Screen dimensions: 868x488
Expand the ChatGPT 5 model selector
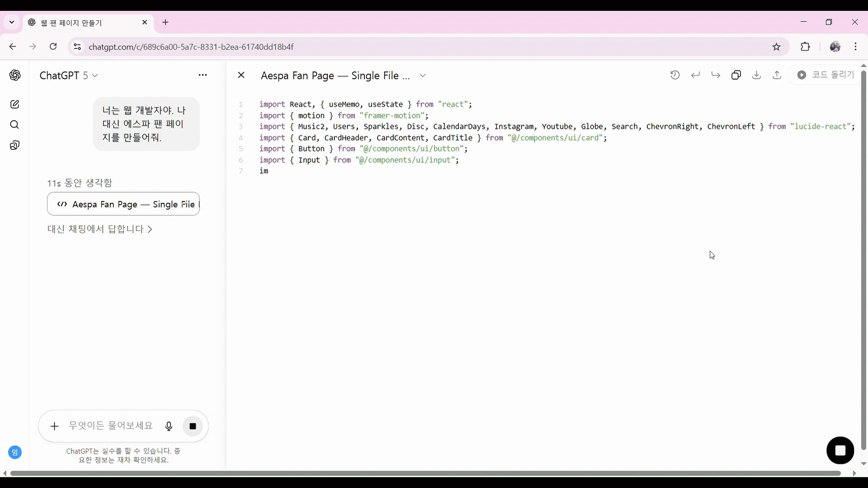click(x=69, y=75)
